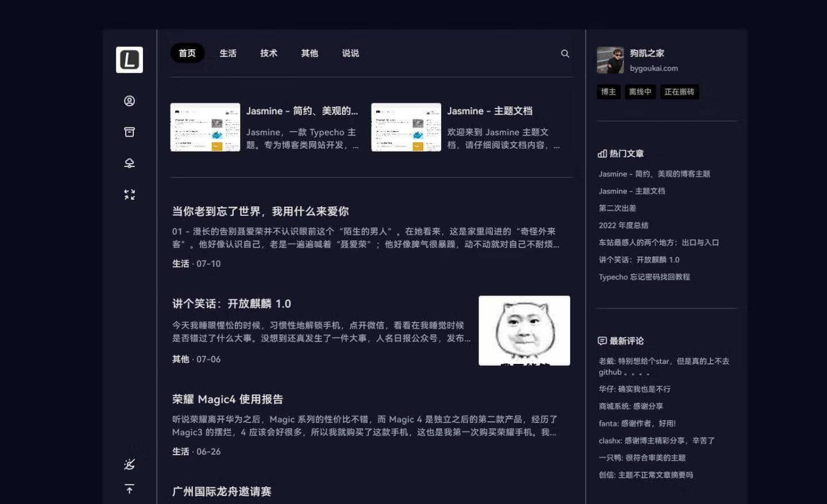Click the L site logo icon

pos(129,60)
